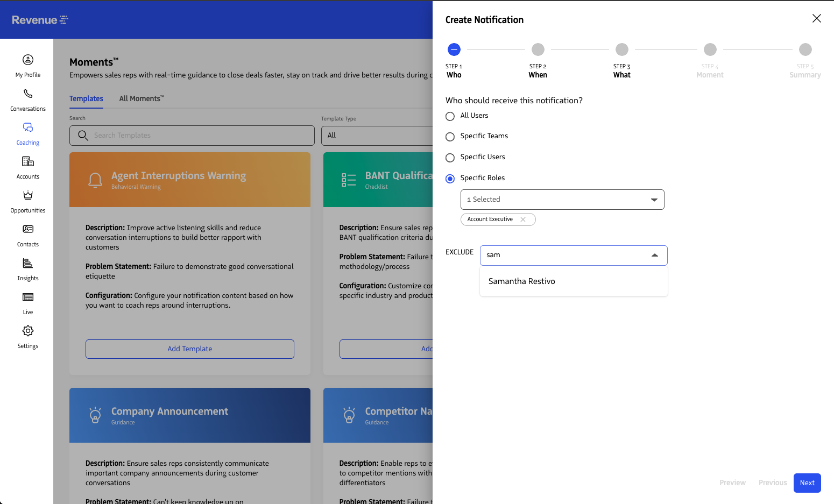This screenshot has height=504, width=834.
Task: Remove the Account Executive chip
Action: [x=523, y=219]
